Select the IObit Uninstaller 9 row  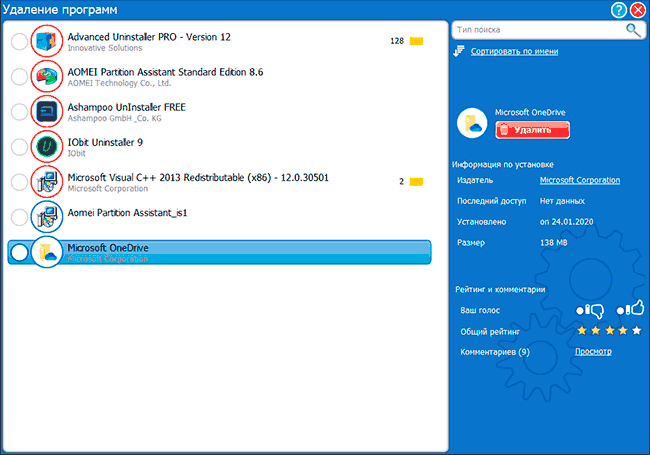(220, 146)
